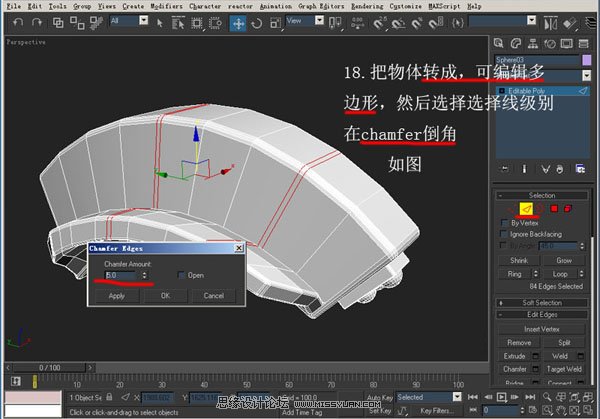The image size is (600, 419).
Task: Tick the Open checkbox in Chamfer Edges
Action: coord(182,275)
